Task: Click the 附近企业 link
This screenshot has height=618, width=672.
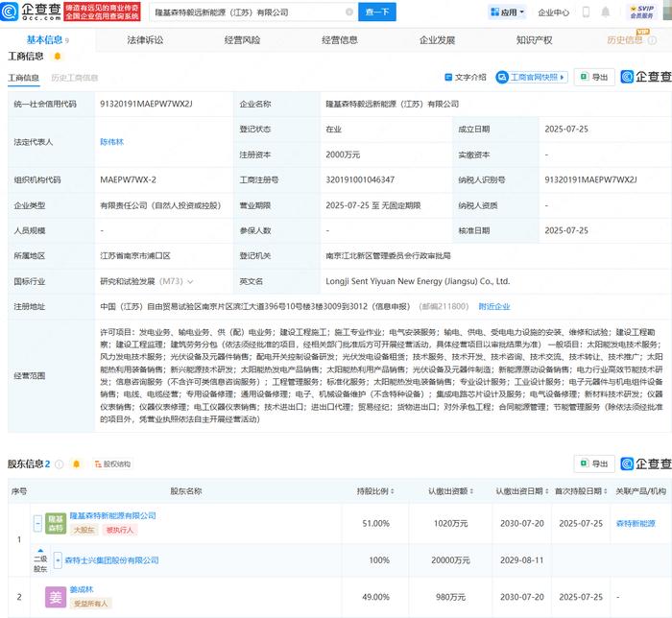Action: tap(494, 307)
